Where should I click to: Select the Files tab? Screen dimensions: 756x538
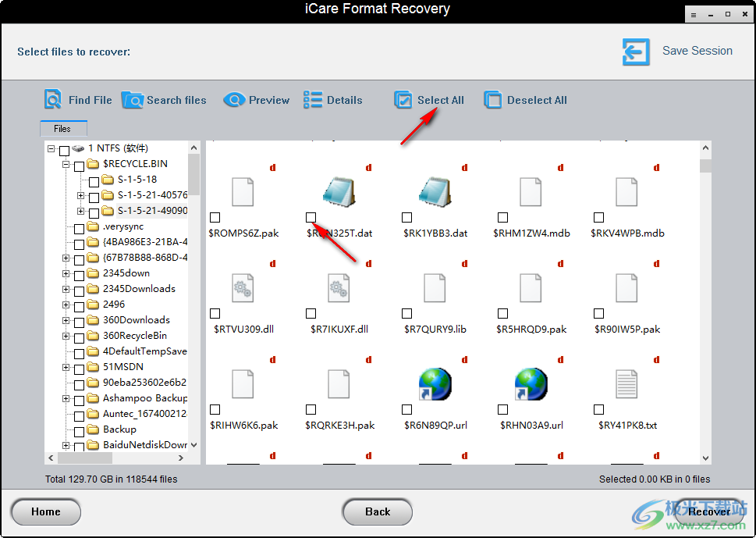(x=63, y=129)
